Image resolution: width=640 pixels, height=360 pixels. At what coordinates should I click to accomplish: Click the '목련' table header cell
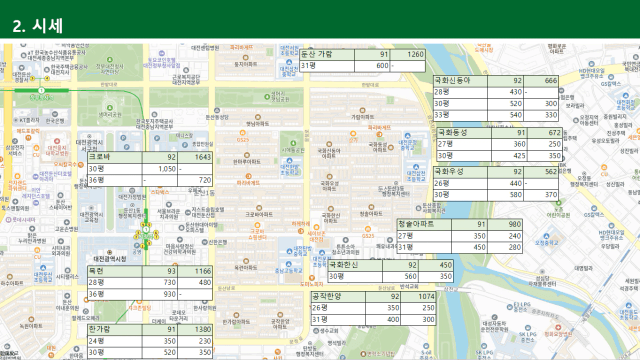115,271
